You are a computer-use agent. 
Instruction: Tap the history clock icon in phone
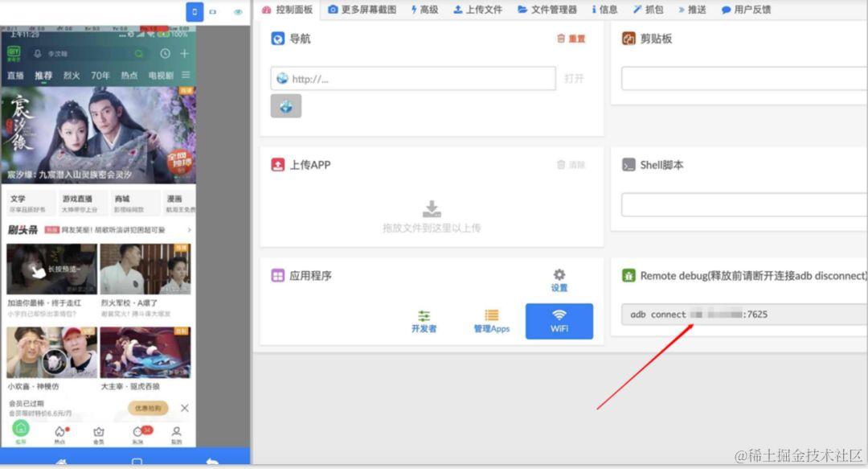coord(165,53)
